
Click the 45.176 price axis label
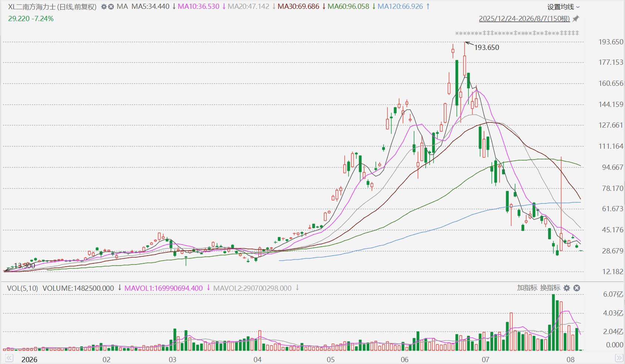(612, 230)
